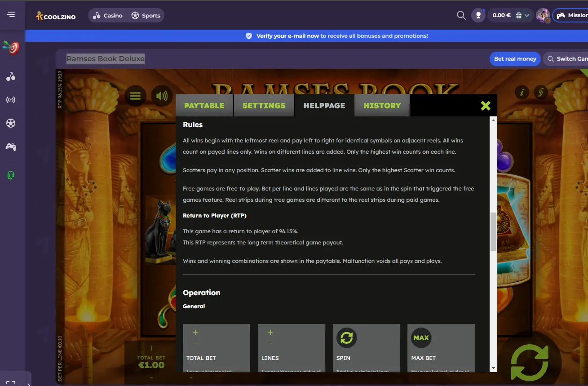Select the HELPPAGE tab
This screenshot has width=588, height=386.
324,106
